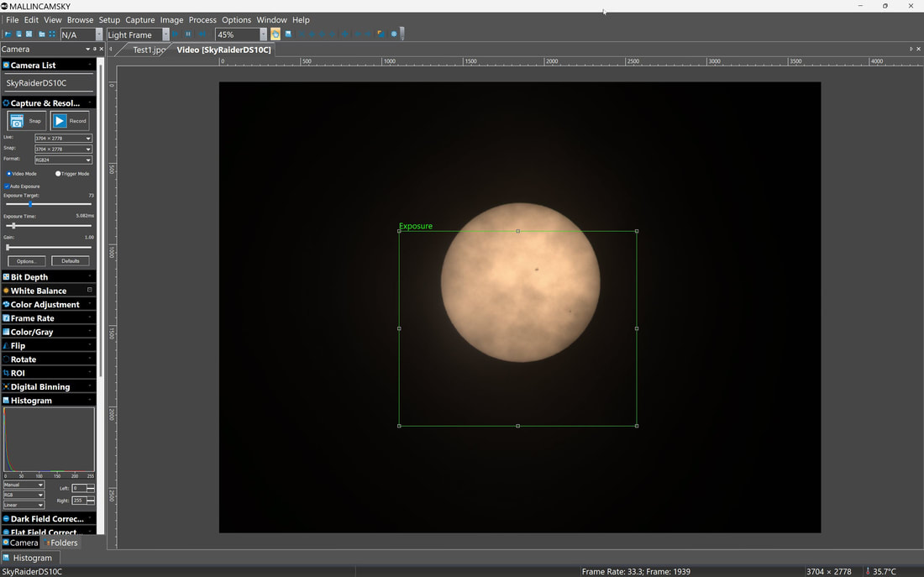924x577 pixels.
Task: Click the fullscreen toolbar icon
Action: tap(52, 34)
